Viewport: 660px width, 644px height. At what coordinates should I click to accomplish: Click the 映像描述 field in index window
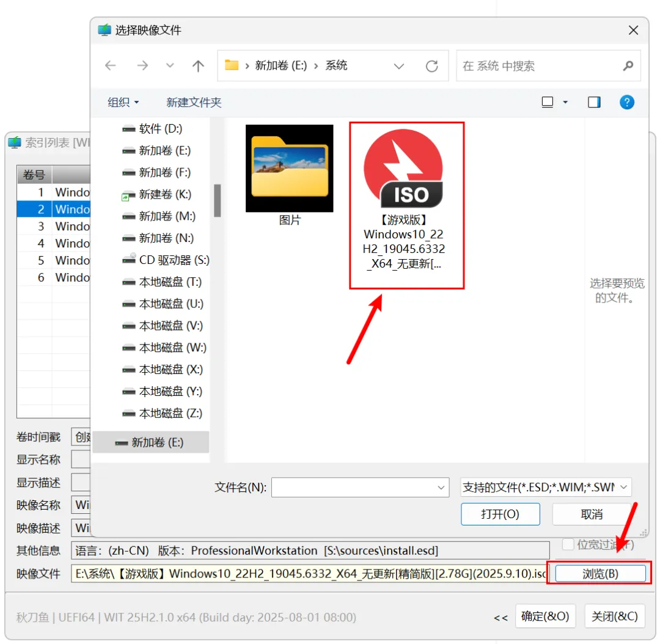point(81,528)
